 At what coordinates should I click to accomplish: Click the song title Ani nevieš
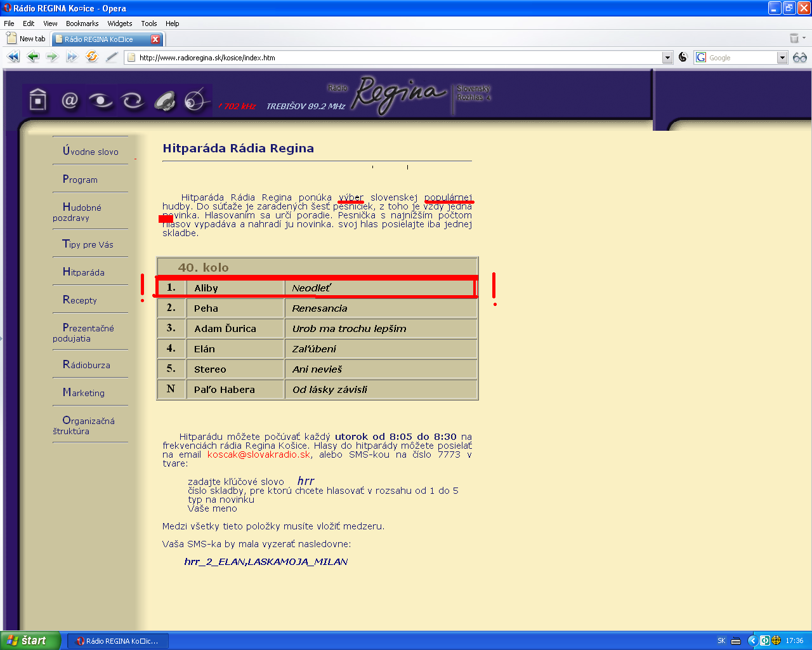317,369
